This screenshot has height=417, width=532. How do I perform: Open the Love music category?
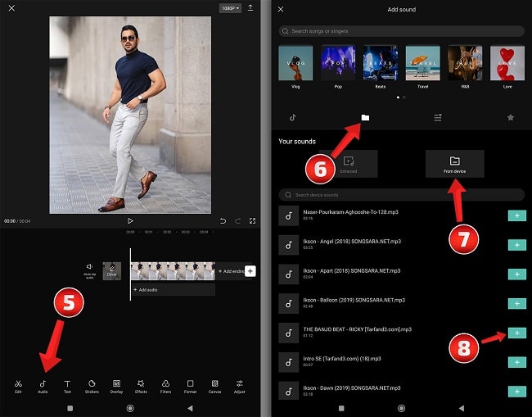click(x=507, y=67)
